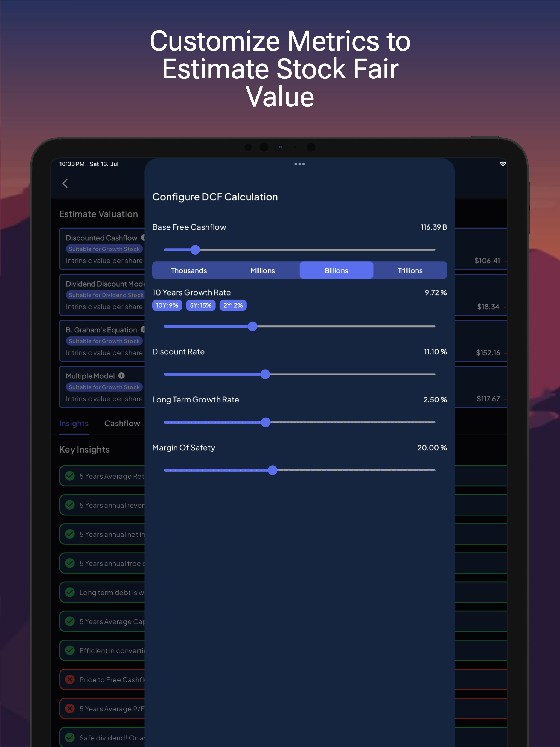Click the 11.10 % discount rate value

point(435,352)
